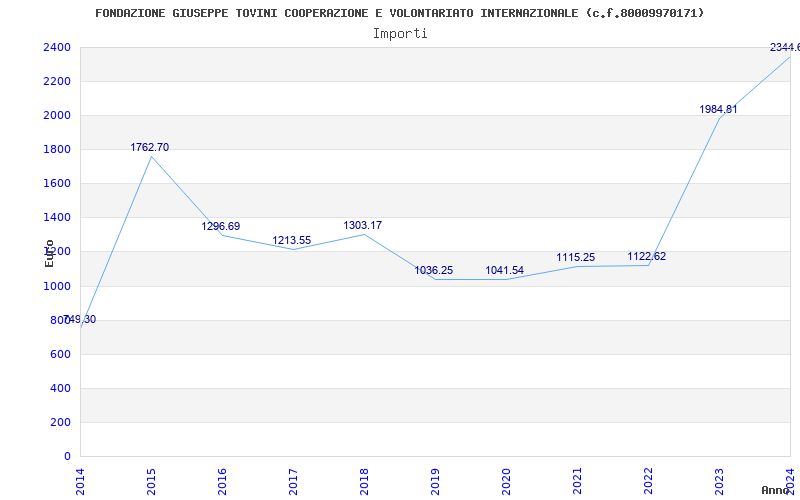Screen dimensions: 800x500
Task: Click the 1400 y-axis tick label
Action: pos(57,217)
